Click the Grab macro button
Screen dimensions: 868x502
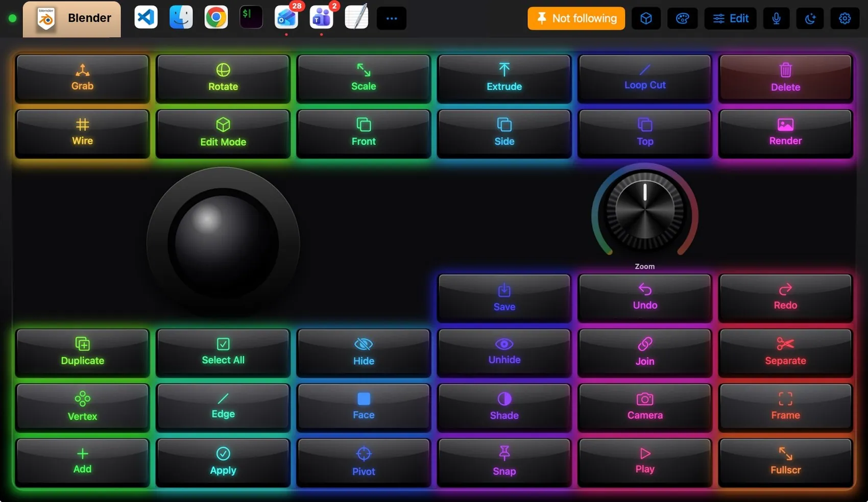pyautogui.click(x=82, y=79)
